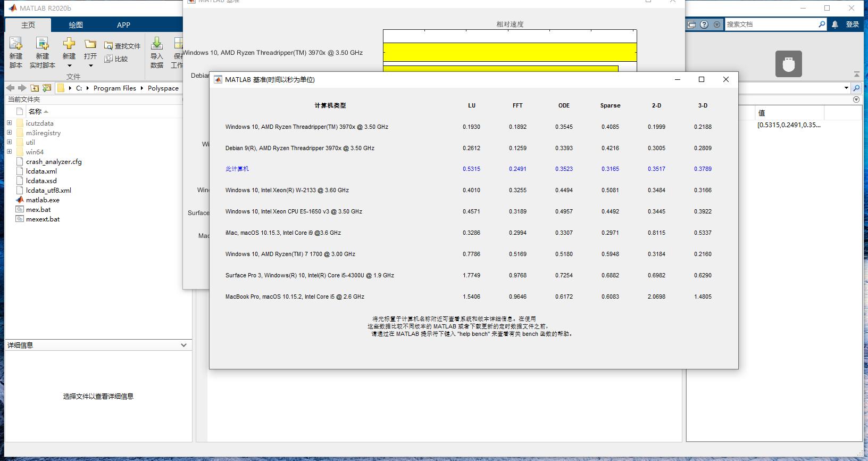This screenshot has height=461, width=868.
Task: Go up one folder level icon
Action: pos(35,88)
